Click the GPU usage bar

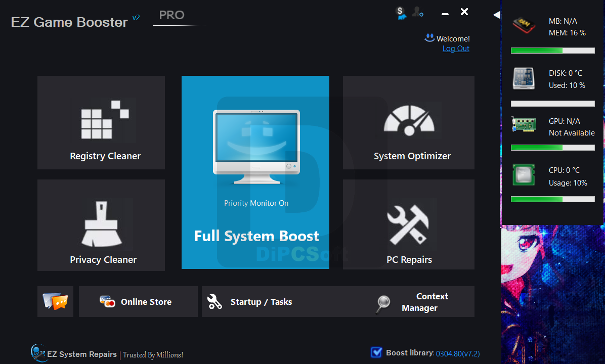552,148
